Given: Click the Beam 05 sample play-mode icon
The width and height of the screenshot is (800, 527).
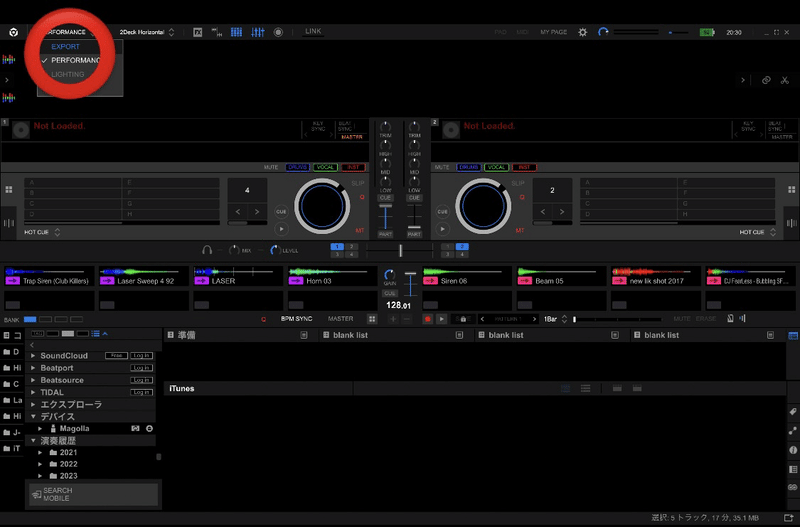Looking at the screenshot, I should click(x=525, y=281).
